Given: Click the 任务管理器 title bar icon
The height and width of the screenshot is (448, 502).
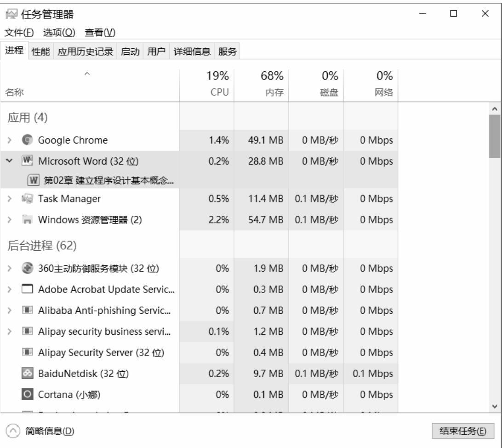Looking at the screenshot, I should coord(11,14).
